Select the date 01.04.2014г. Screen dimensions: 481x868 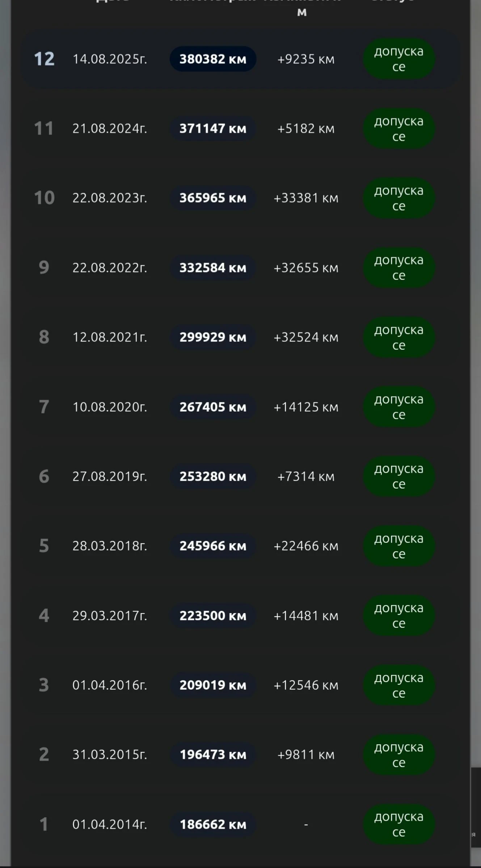(x=110, y=824)
